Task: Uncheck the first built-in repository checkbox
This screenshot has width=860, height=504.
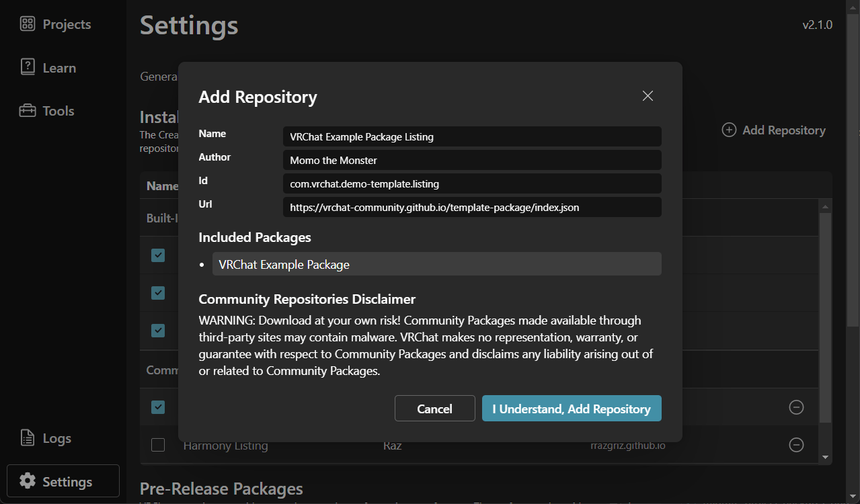Action: tap(158, 255)
